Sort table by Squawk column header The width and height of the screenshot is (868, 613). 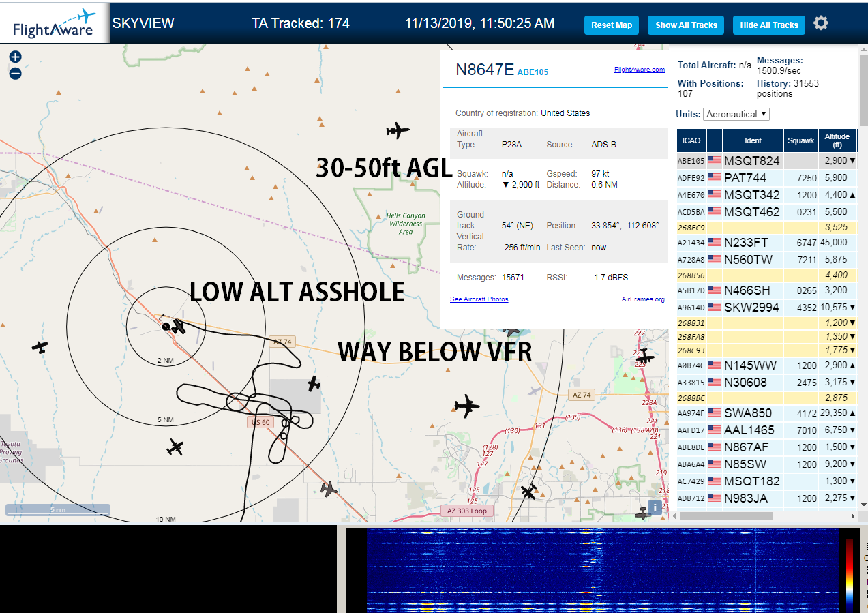pyautogui.click(x=800, y=140)
